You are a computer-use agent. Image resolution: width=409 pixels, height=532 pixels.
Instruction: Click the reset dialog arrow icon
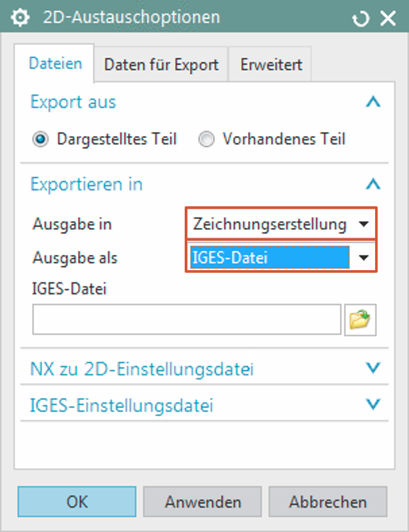coord(361,19)
